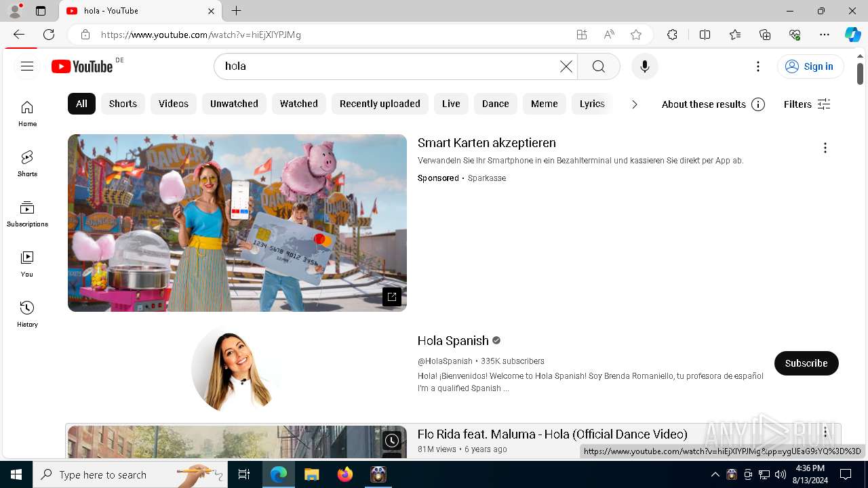
Task: Select the Watched filter chip
Action: (299, 104)
